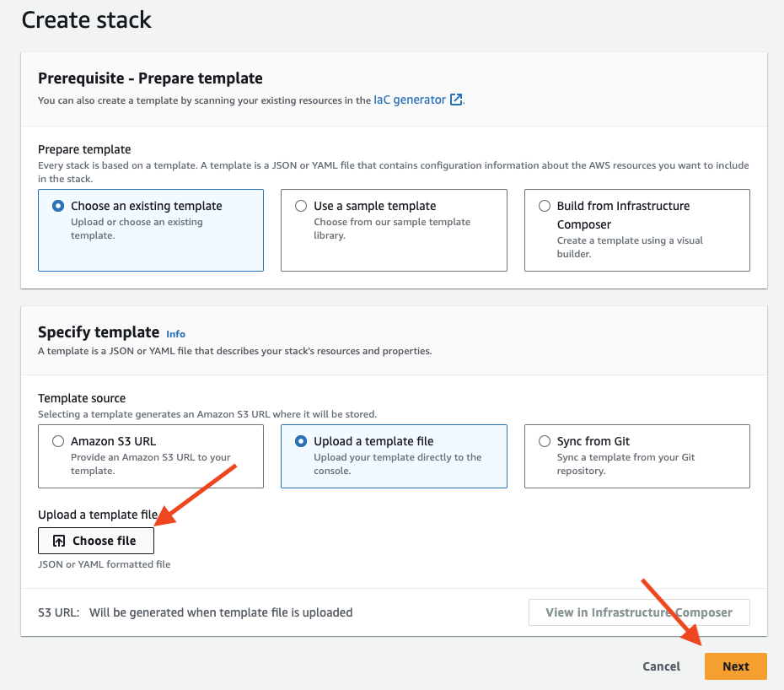Click the external link icon beside IaC generator

click(456, 100)
